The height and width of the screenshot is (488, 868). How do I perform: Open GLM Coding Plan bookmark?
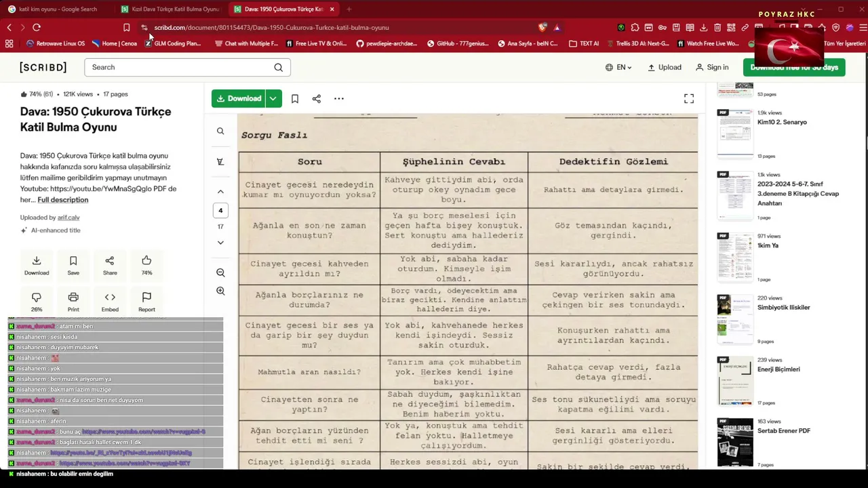tap(173, 43)
